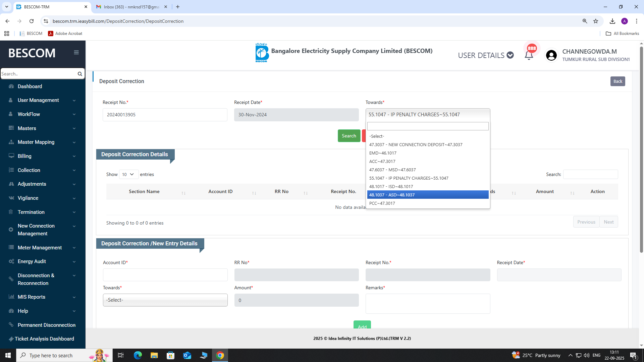
Task: Toggle the sidebar hamburger menu icon
Action: point(76,52)
